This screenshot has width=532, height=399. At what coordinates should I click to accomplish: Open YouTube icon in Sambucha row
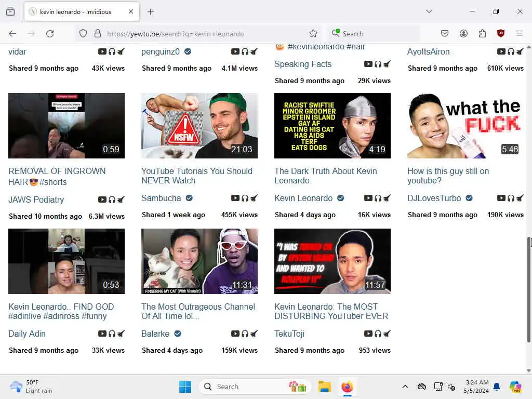click(x=235, y=198)
